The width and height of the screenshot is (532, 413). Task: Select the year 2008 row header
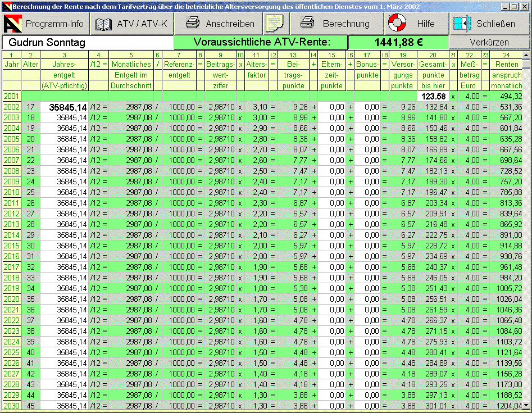[12, 171]
